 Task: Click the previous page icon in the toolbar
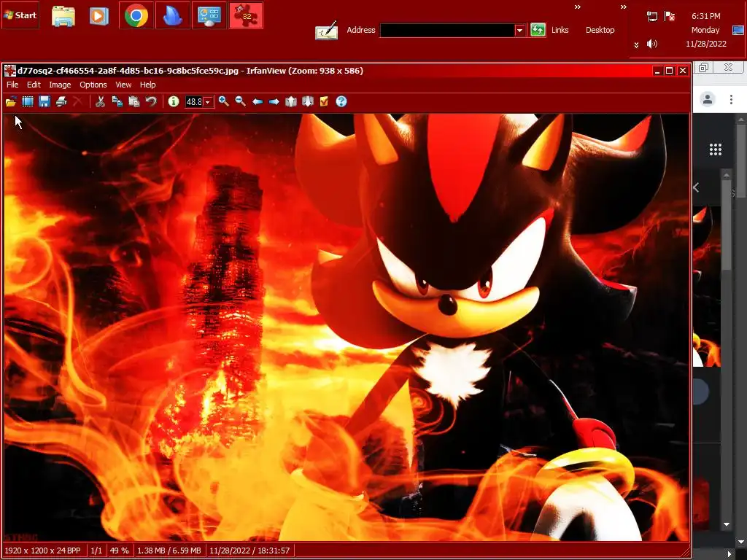tap(290, 101)
